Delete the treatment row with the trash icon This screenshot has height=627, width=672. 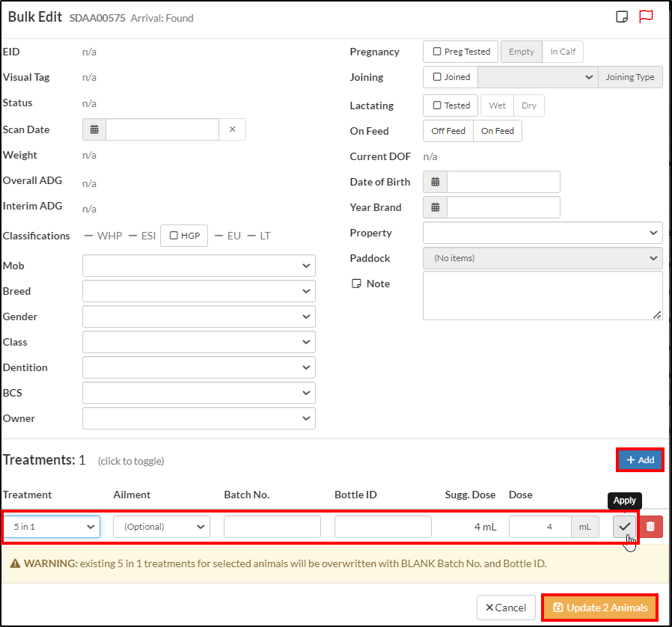point(650,526)
